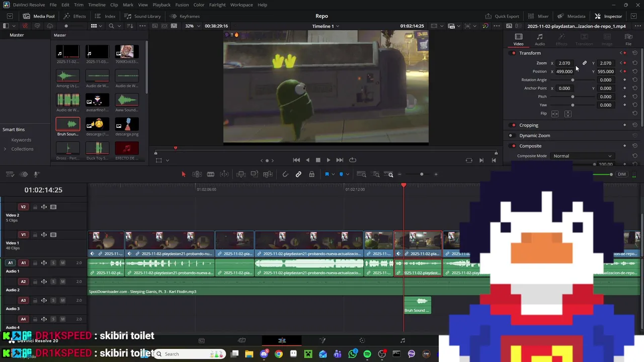Click the Full Extent Zoom icon
644x362 pixels.
coord(361,174)
